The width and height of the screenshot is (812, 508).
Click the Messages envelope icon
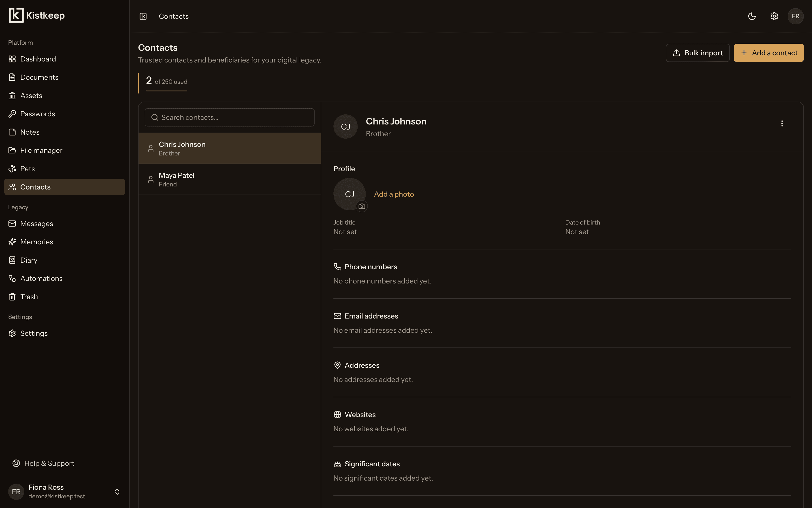point(12,224)
